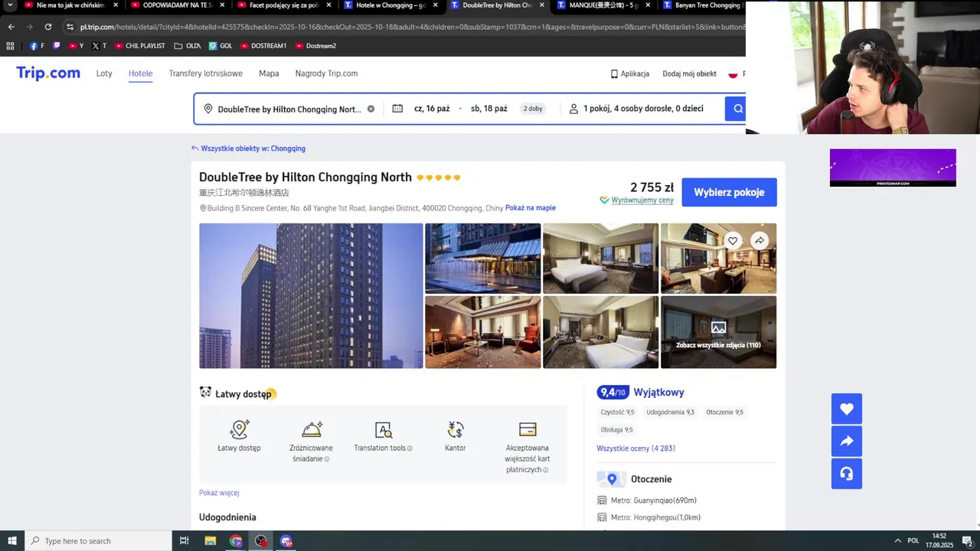This screenshot has width=980, height=551.
Task: Open the large hotel tower photo
Action: coord(311,295)
